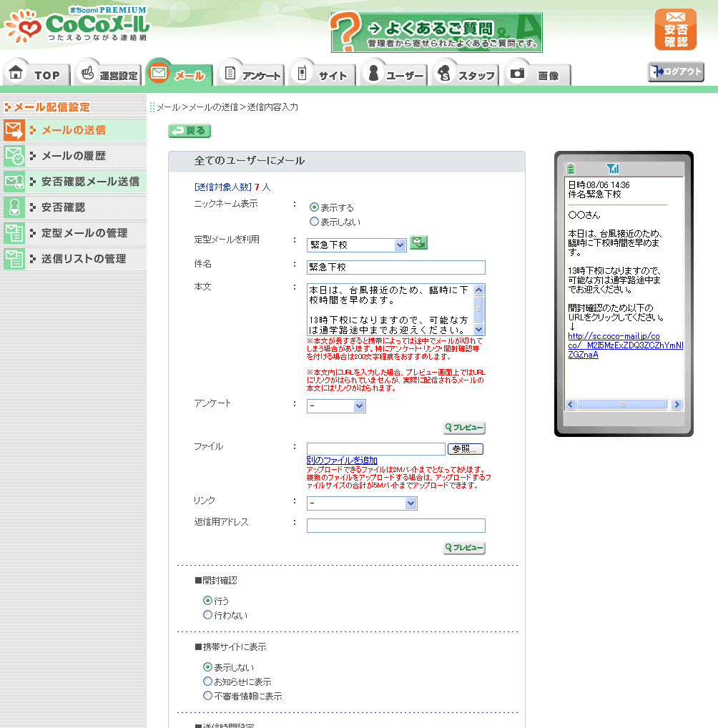Screen dimensions: 718x728
Task: Open 定型メールの管理 in the sidebar
Action: (x=74, y=233)
